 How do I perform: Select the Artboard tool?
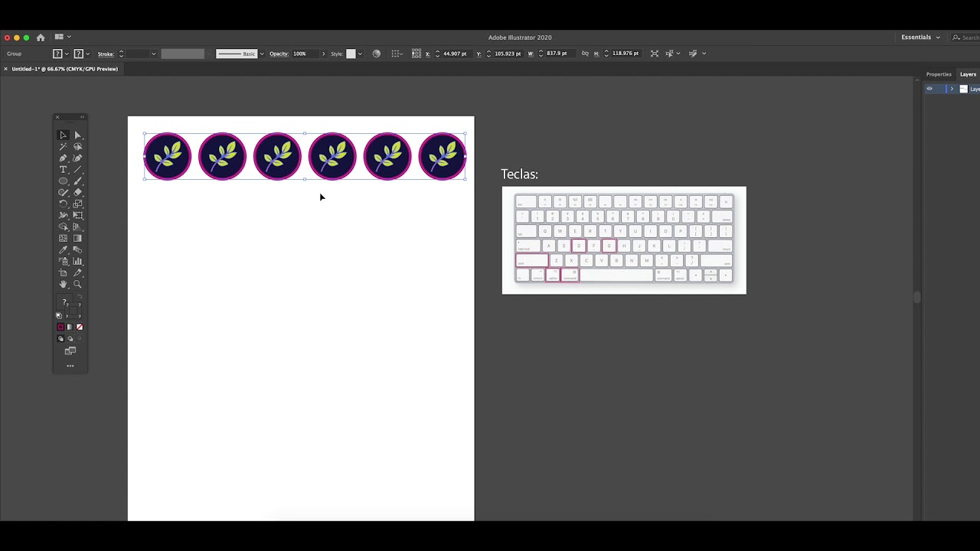(63, 272)
